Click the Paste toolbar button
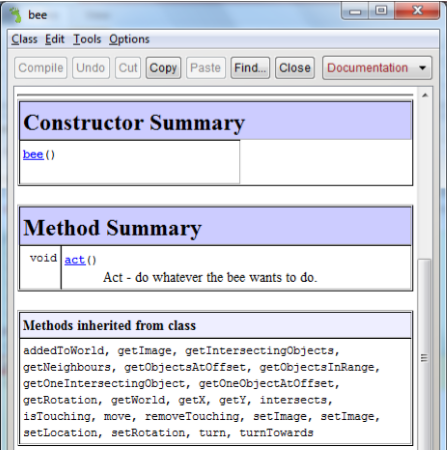The width and height of the screenshot is (448, 450). pos(206,68)
